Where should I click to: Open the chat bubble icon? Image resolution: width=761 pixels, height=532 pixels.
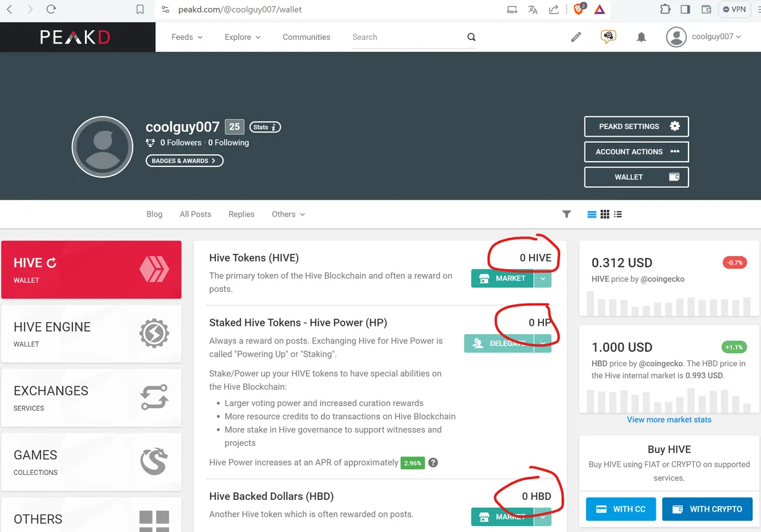pos(608,37)
